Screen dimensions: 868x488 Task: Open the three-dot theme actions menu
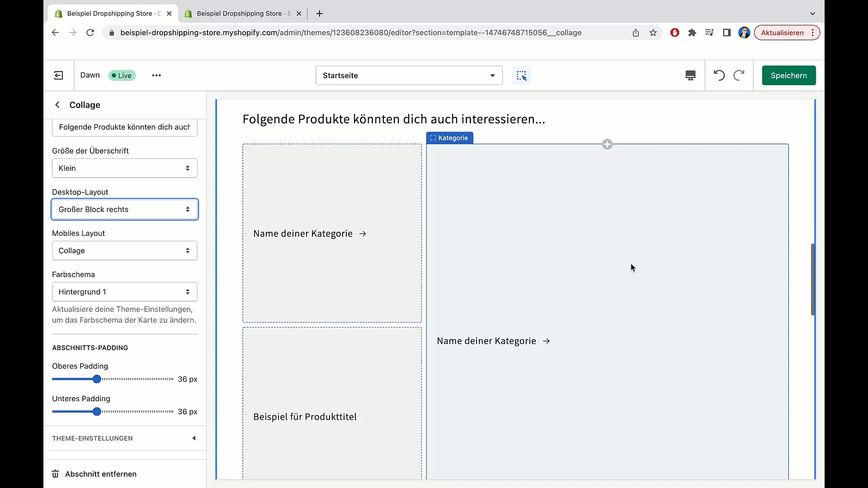click(x=156, y=75)
